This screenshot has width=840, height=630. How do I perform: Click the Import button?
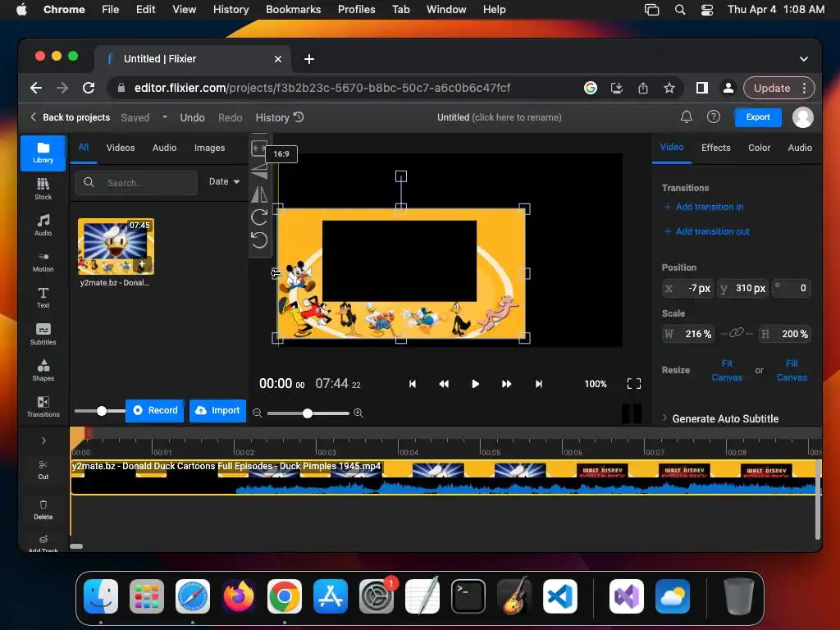pos(217,410)
